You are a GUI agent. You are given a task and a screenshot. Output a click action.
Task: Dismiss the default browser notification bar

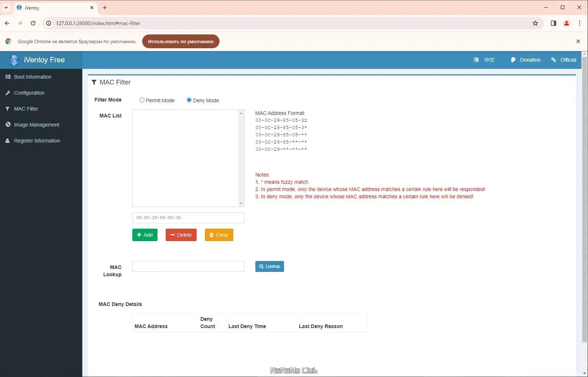point(578,41)
